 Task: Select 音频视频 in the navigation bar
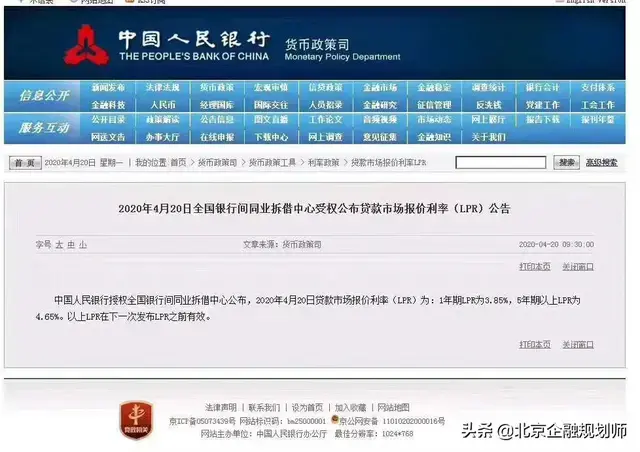(380, 120)
